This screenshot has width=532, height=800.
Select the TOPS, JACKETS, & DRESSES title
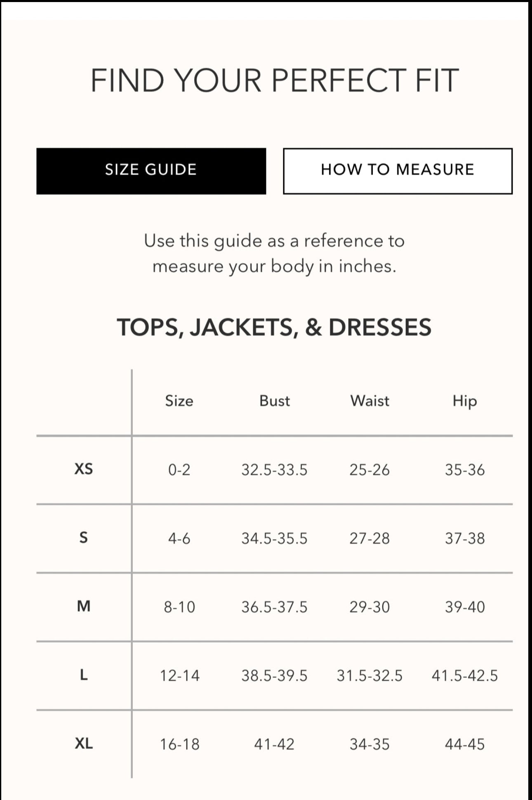274,328
